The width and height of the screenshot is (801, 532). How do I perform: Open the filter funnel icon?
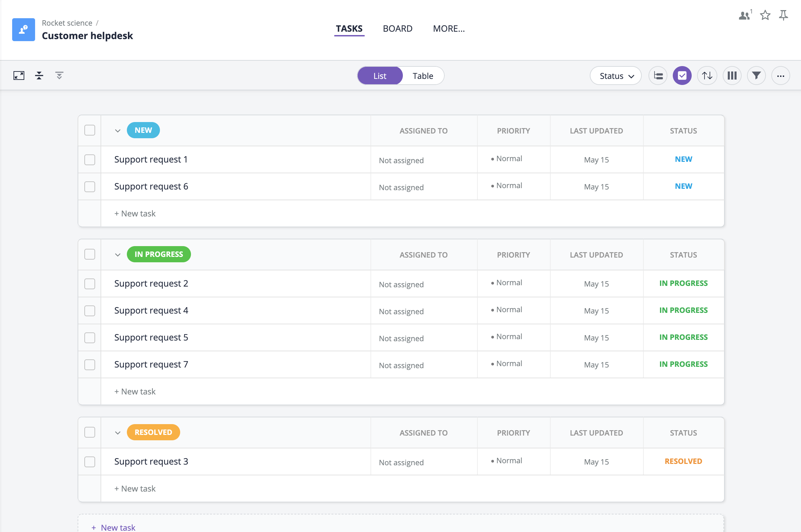point(756,75)
